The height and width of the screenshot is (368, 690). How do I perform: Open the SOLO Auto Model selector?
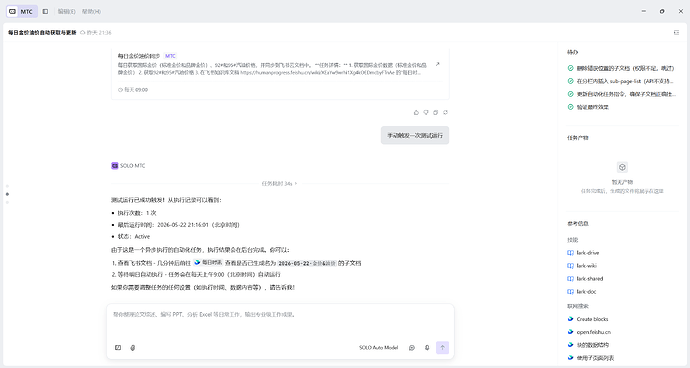tap(378, 348)
